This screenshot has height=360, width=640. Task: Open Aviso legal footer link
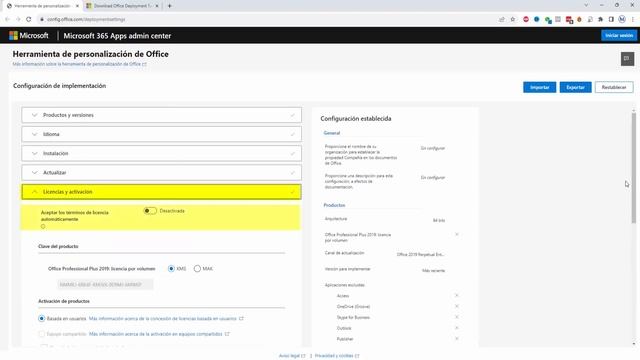point(292,356)
